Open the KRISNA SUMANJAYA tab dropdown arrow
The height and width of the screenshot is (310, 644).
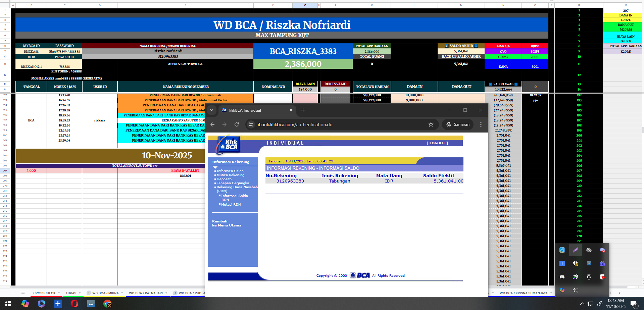pos(551,293)
